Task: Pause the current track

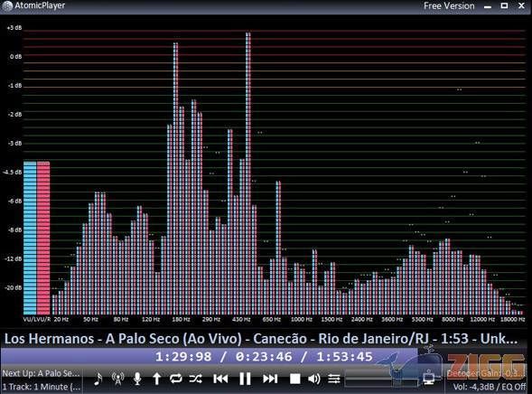Action: tap(245, 379)
